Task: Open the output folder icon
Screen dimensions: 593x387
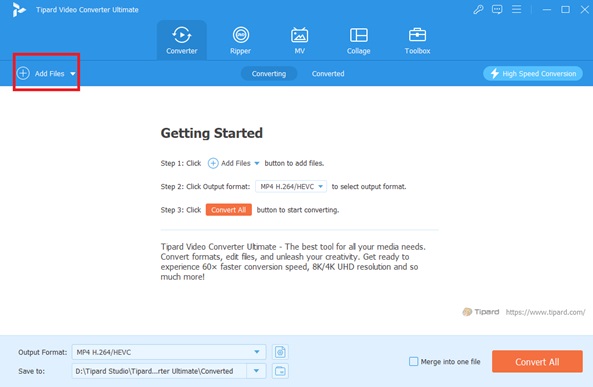Action: (x=280, y=371)
